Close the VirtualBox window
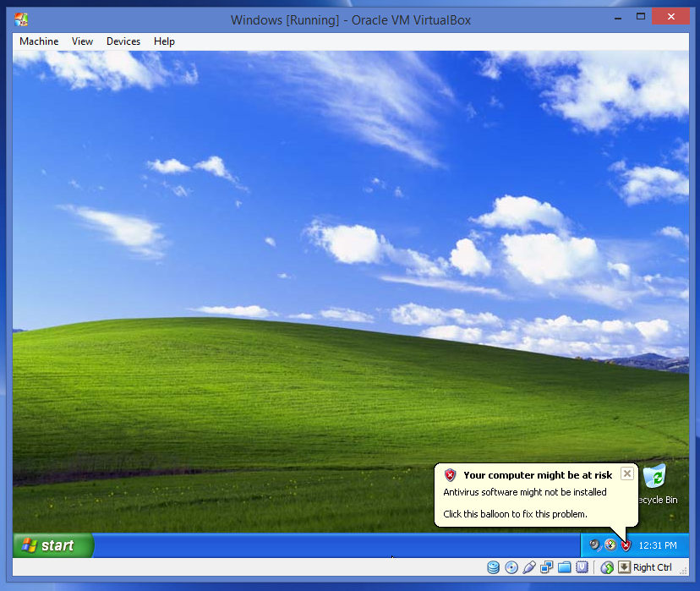Image resolution: width=700 pixels, height=591 pixels. coord(670,17)
